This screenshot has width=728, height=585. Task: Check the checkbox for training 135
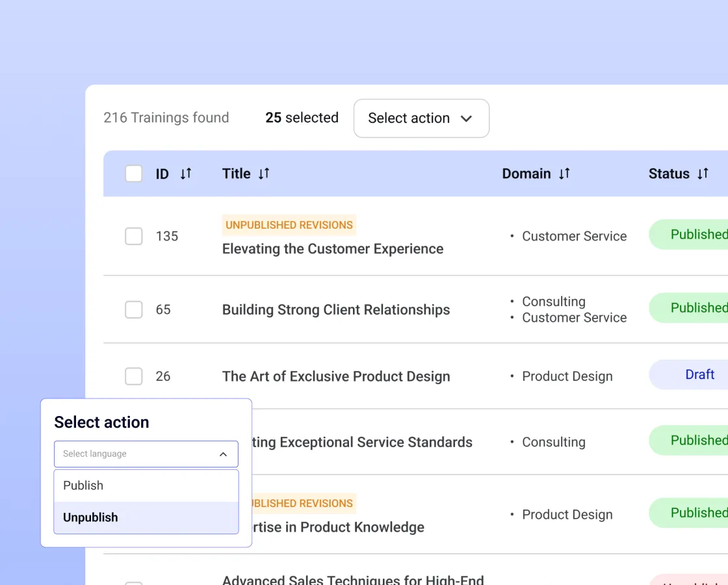[x=133, y=237]
